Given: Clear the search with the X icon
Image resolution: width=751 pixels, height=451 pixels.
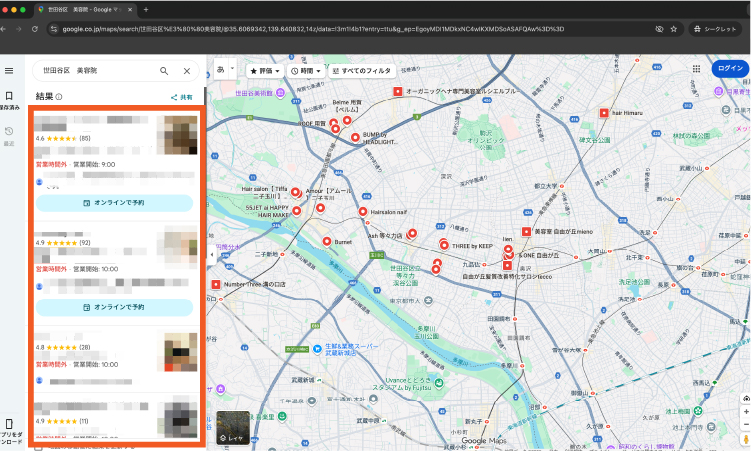Looking at the screenshot, I should click(187, 71).
